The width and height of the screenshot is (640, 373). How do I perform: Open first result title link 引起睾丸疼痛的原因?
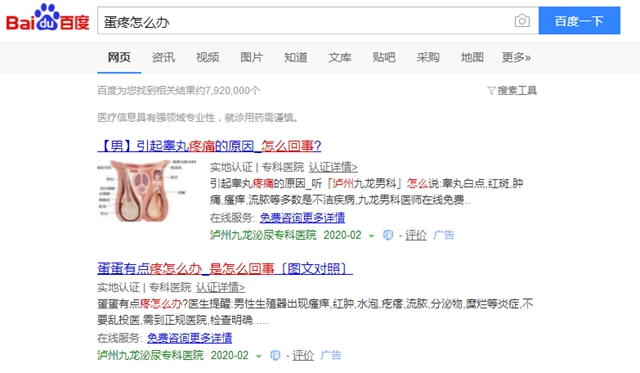[209, 146]
